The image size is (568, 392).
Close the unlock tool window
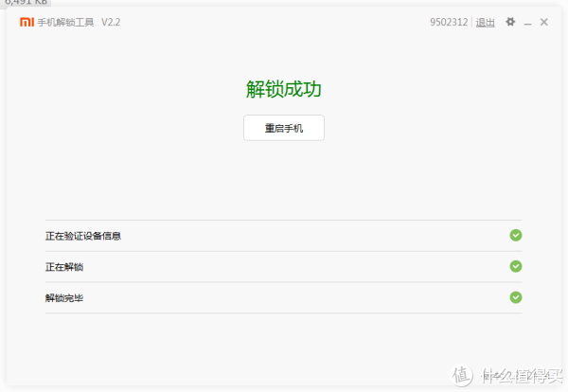click(543, 22)
